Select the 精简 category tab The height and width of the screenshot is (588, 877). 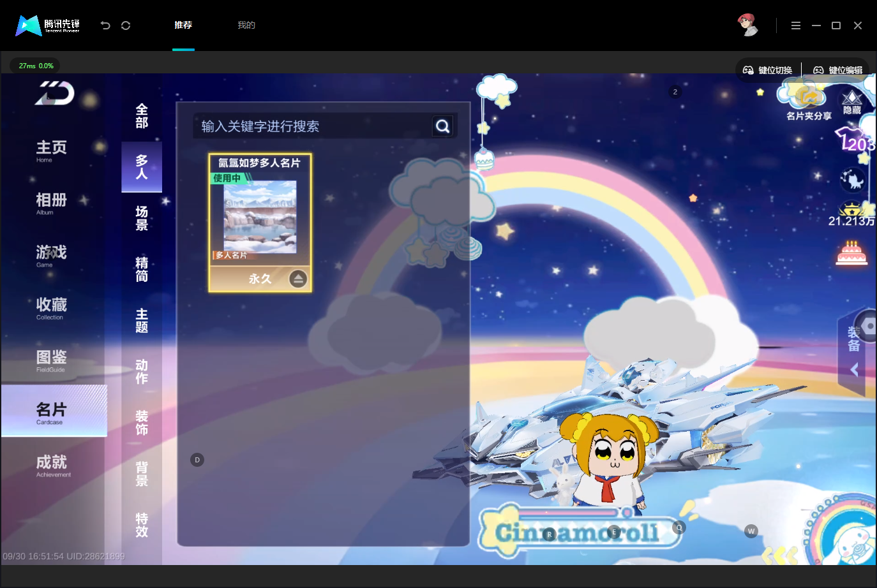(142, 269)
